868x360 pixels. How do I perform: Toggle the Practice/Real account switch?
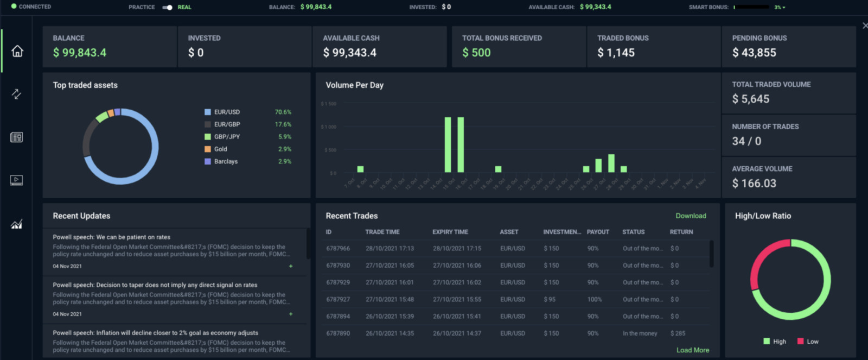(167, 7)
